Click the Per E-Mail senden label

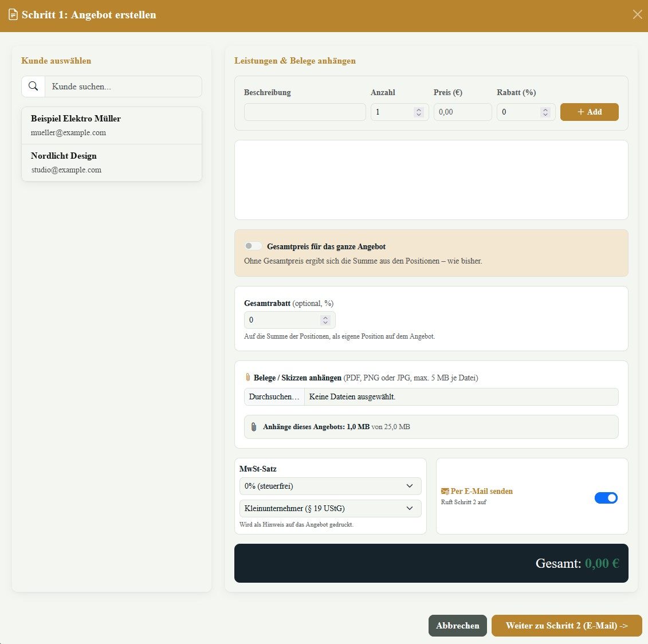pyautogui.click(x=481, y=491)
